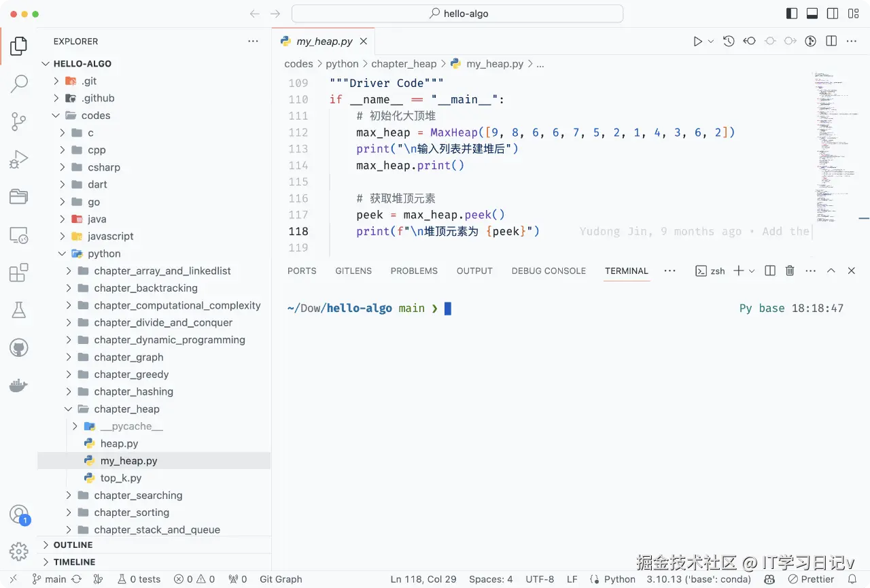Image resolution: width=870 pixels, height=588 pixels.
Task: Switch to the OUTPUT panel tab
Action: 474,271
